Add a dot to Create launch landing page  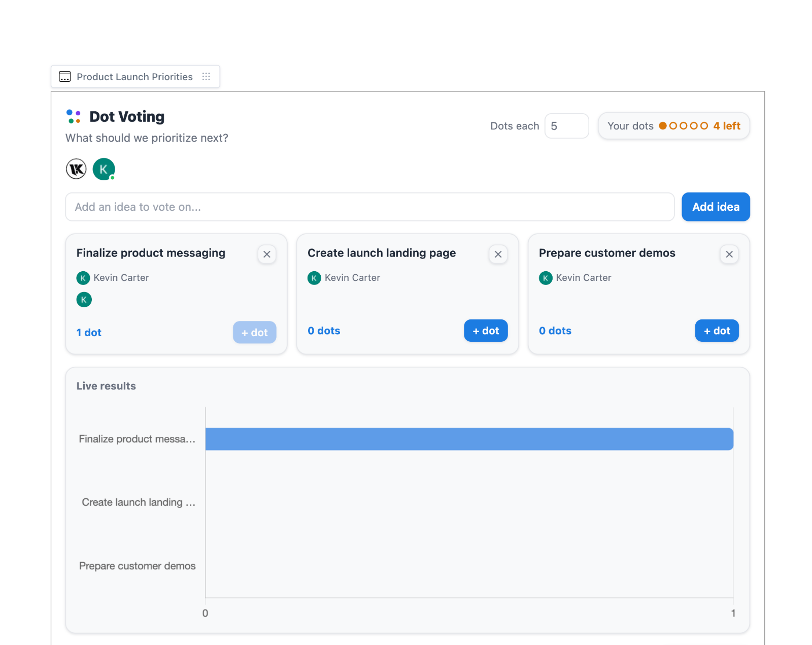(x=486, y=331)
